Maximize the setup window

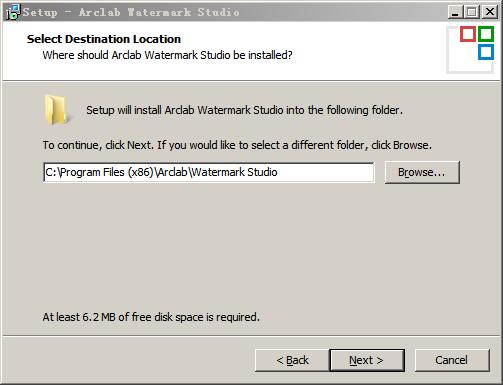[x=471, y=12]
